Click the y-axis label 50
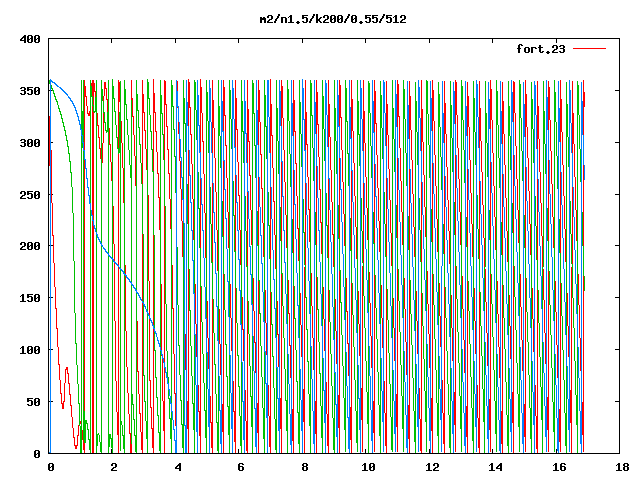The width and height of the screenshot is (640, 480). click(x=33, y=402)
